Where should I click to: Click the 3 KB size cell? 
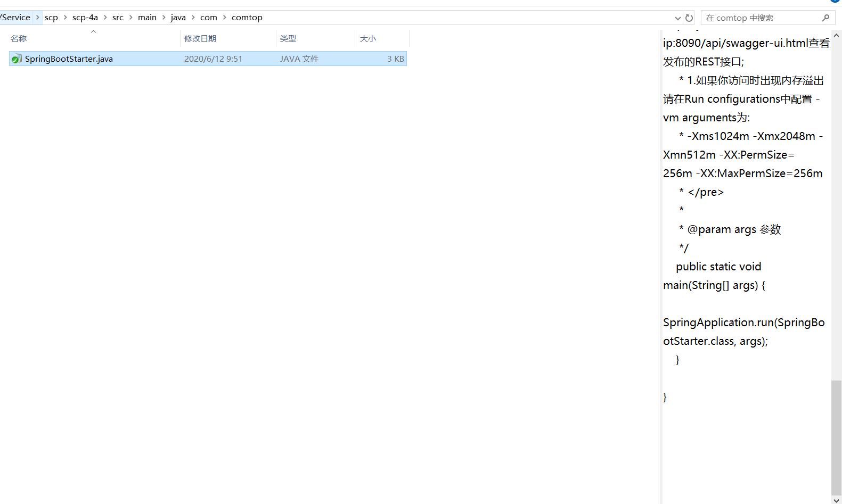click(396, 59)
